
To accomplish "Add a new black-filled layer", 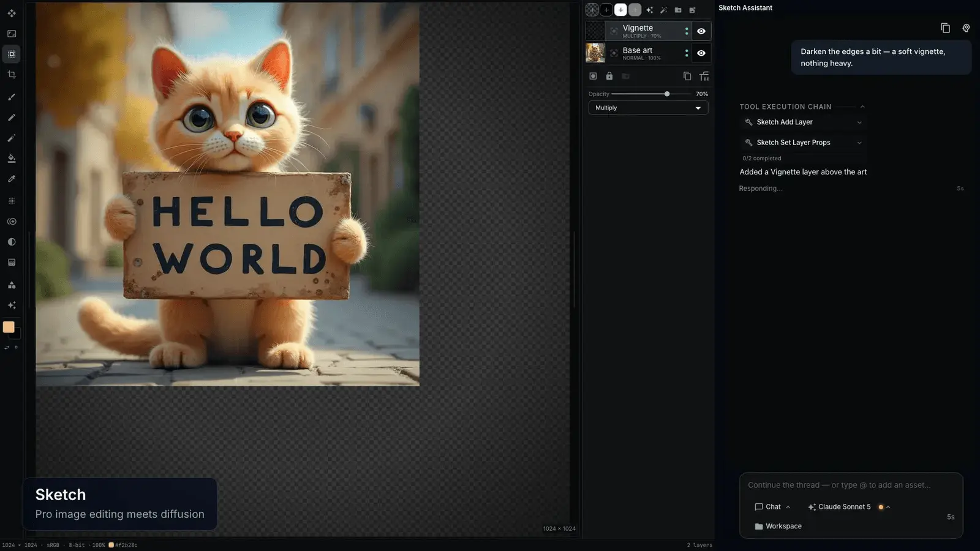I will (606, 10).
